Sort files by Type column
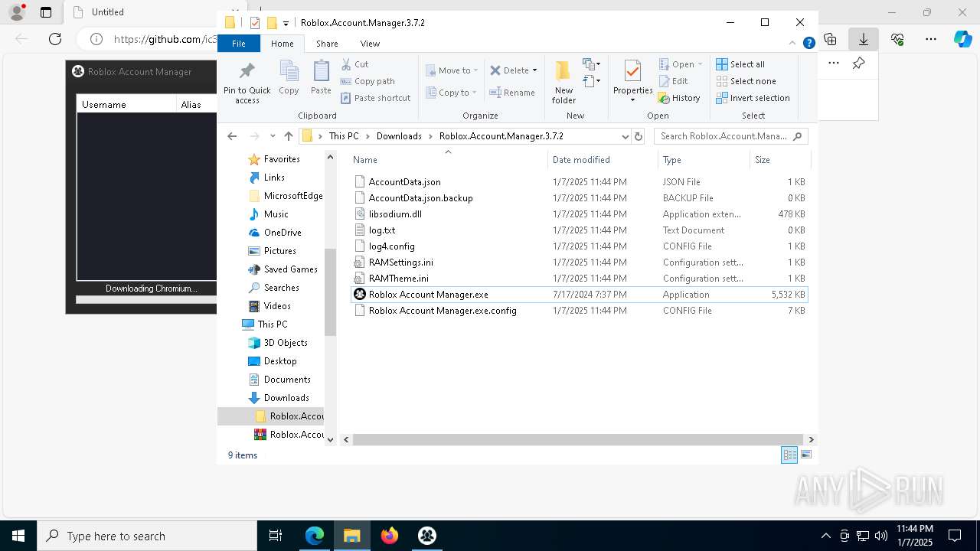 [x=704, y=160]
